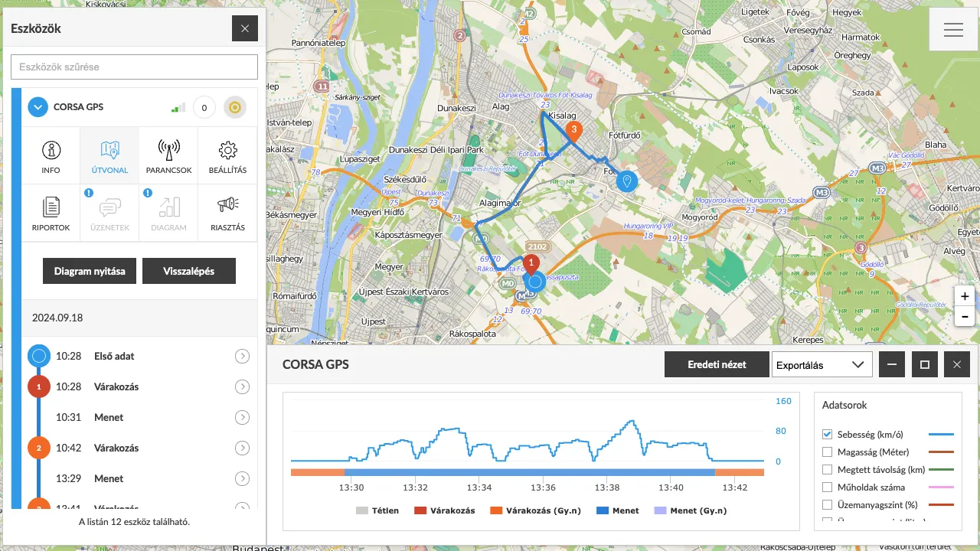Collapse the CORSA GPS device entry

(38, 108)
